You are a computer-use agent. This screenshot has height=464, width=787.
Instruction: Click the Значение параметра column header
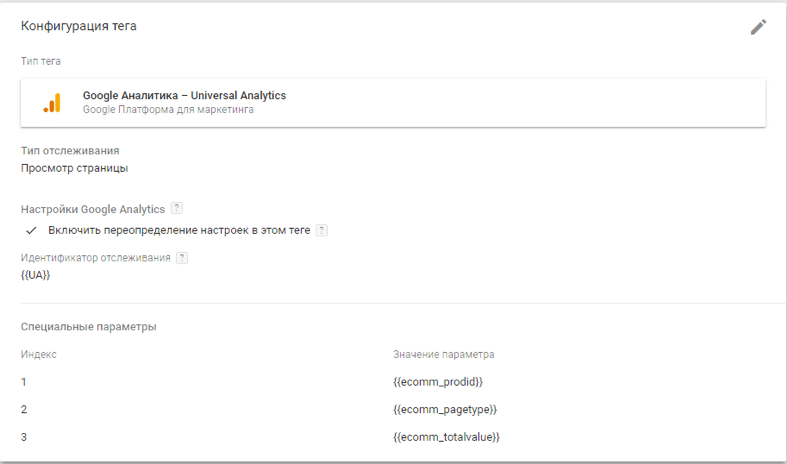[x=444, y=354]
